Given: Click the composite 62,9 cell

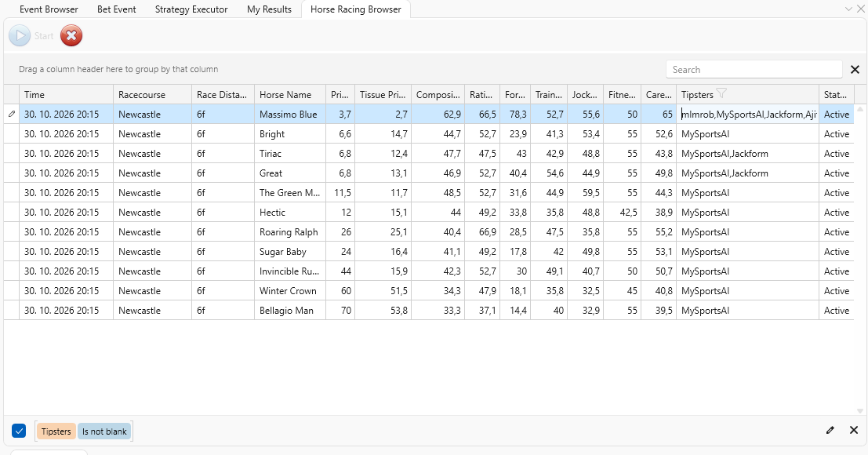Looking at the screenshot, I should 438,115.
